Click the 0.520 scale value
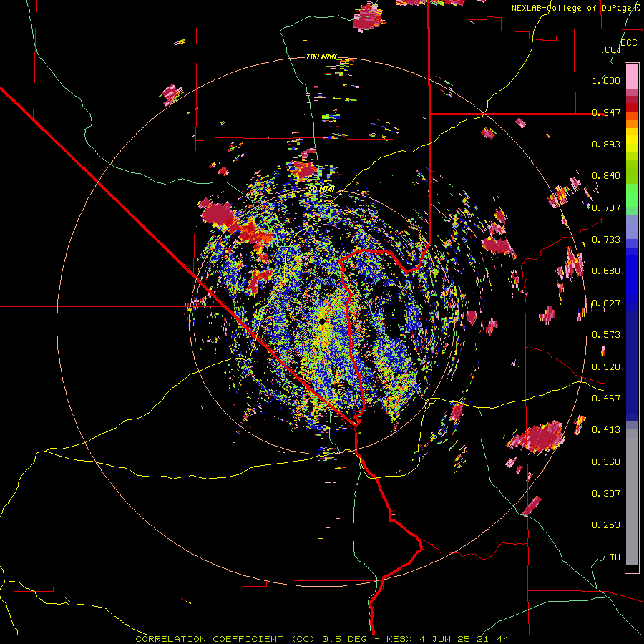 (x=606, y=367)
